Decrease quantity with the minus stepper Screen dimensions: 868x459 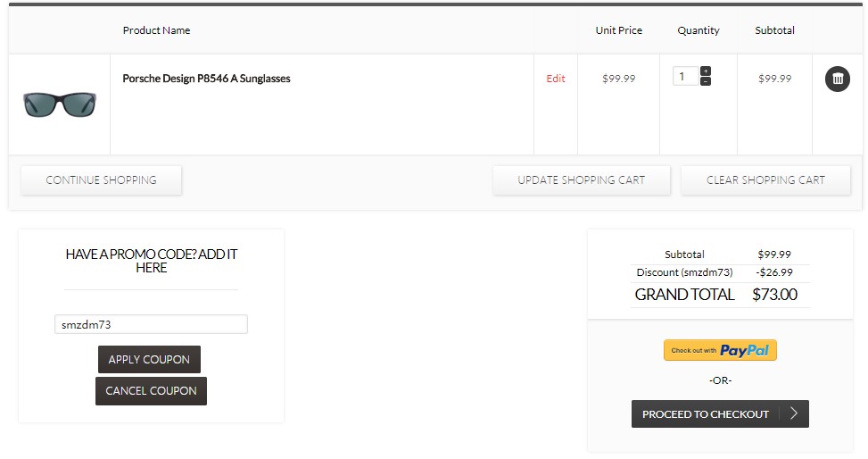point(706,81)
